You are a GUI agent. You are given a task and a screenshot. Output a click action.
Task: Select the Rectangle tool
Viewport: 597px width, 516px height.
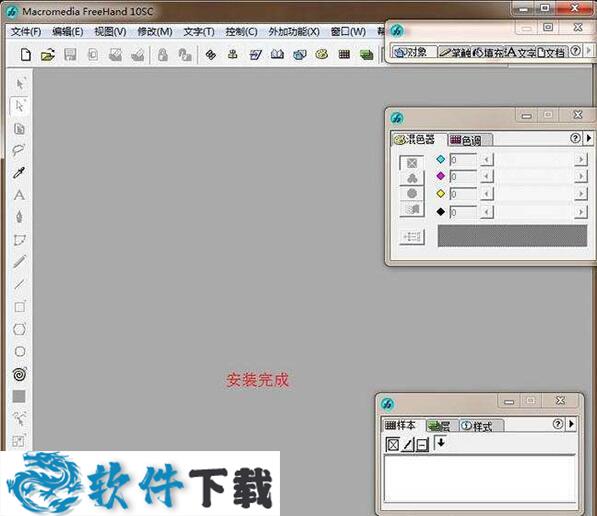pos(19,307)
